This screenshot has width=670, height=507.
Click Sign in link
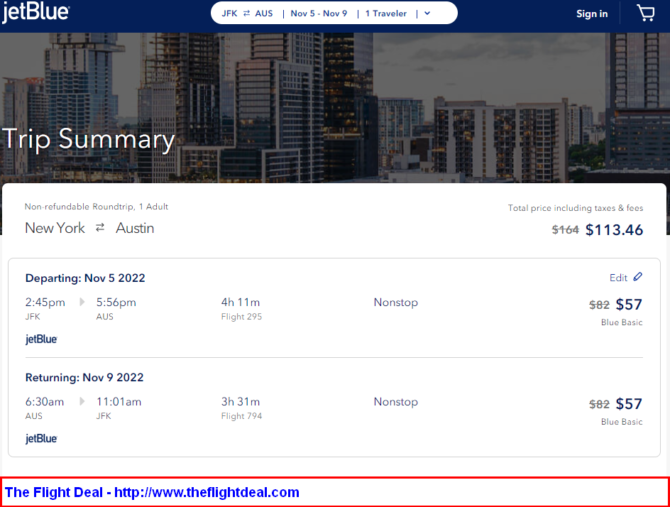[x=592, y=14]
